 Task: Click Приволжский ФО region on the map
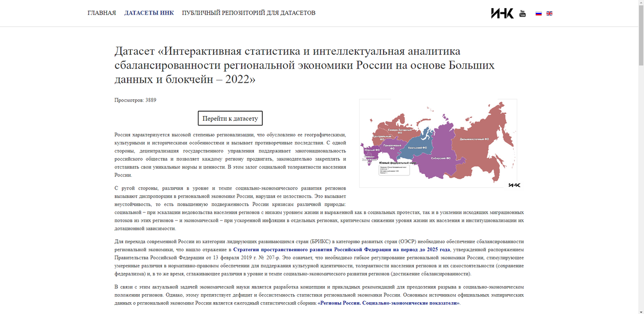click(x=392, y=146)
